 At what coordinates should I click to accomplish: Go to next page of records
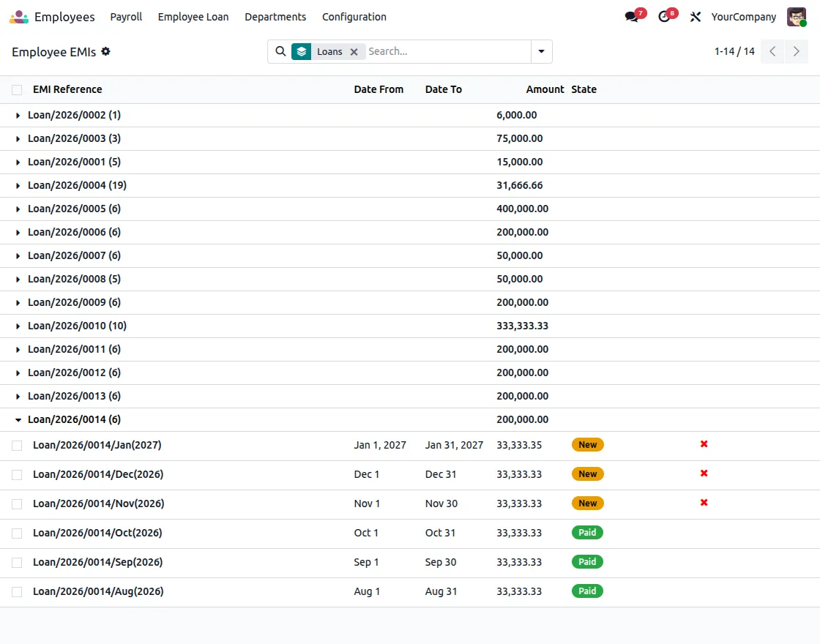[796, 51]
